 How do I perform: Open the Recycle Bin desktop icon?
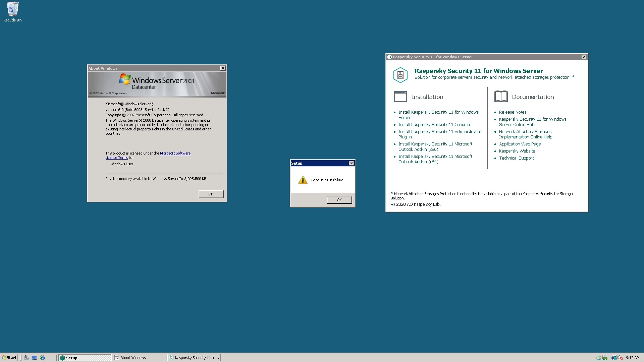[x=12, y=12]
